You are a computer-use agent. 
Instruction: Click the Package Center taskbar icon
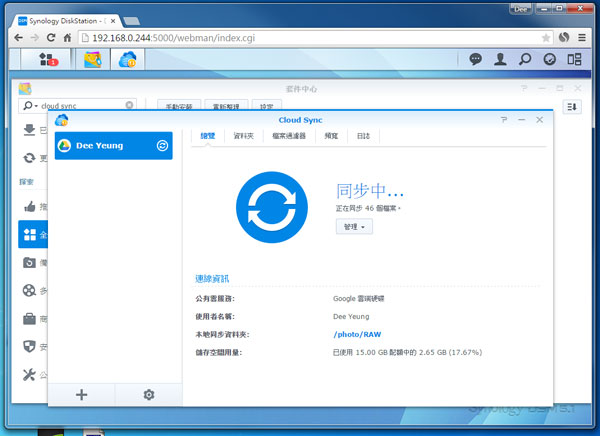click(x=92, y=60)
